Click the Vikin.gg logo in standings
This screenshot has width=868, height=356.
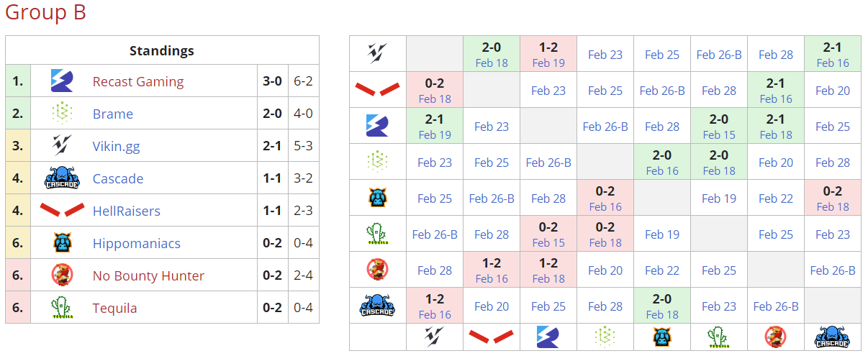62,146
